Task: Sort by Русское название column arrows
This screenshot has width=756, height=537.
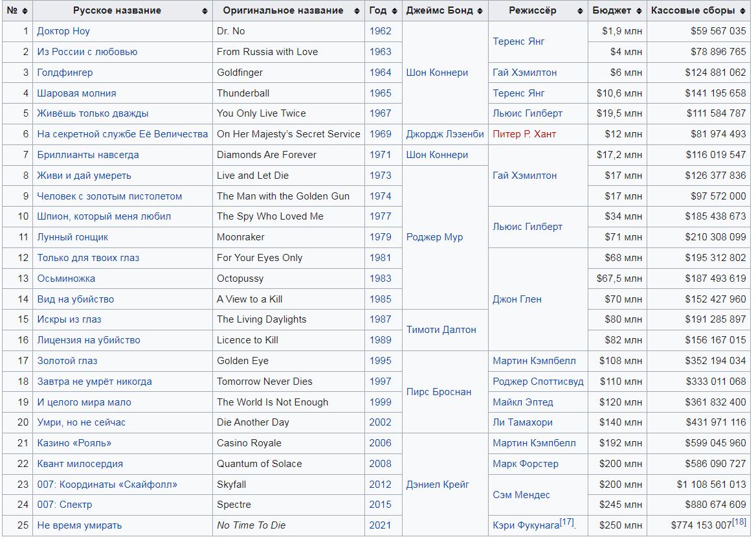Action: pos(205,11)
